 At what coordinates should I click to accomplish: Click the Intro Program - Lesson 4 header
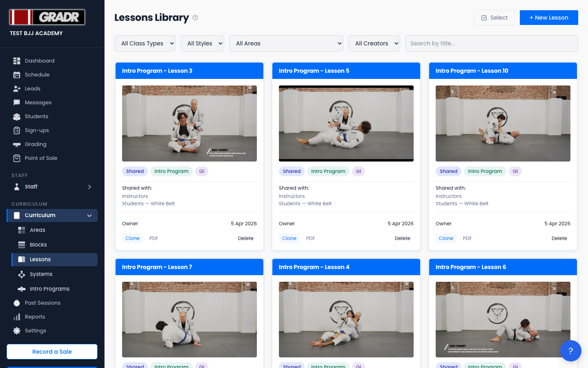pyautogui.click(x=346, y=267)
